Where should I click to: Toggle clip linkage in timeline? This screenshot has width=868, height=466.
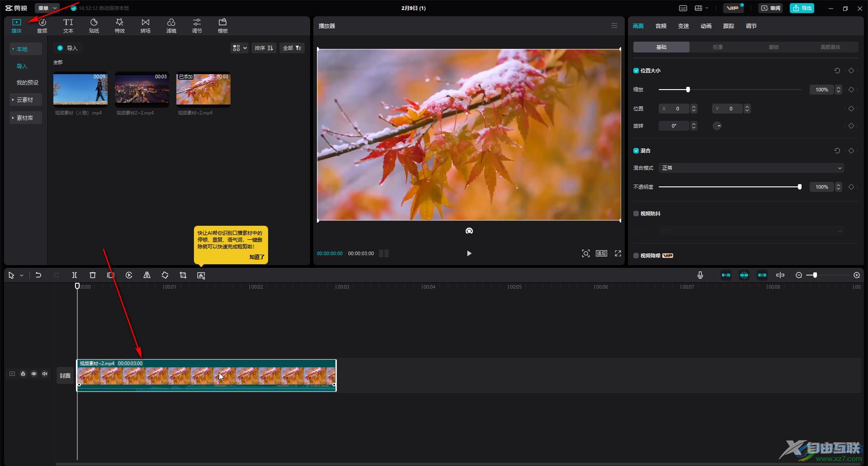pyautogui.click(x=762, y=275)
